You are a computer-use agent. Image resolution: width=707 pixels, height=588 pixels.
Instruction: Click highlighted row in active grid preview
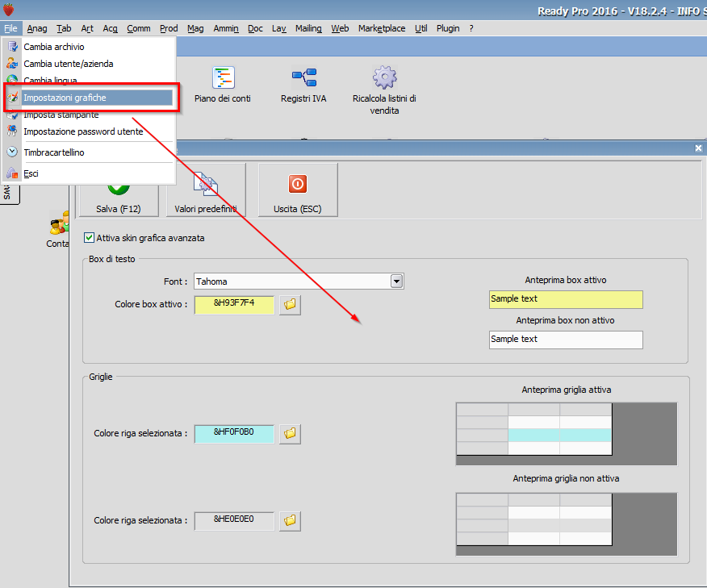coord(559,436)
